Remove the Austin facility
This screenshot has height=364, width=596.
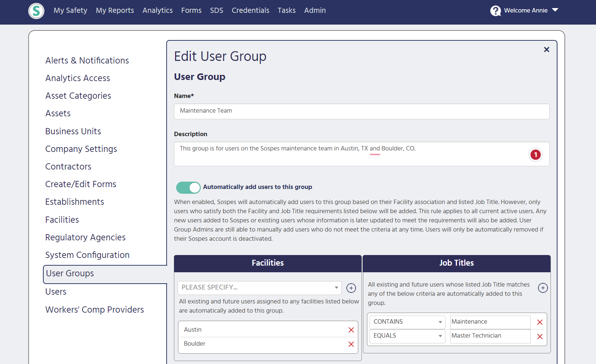pyautogui.click(x=351, y=330)
